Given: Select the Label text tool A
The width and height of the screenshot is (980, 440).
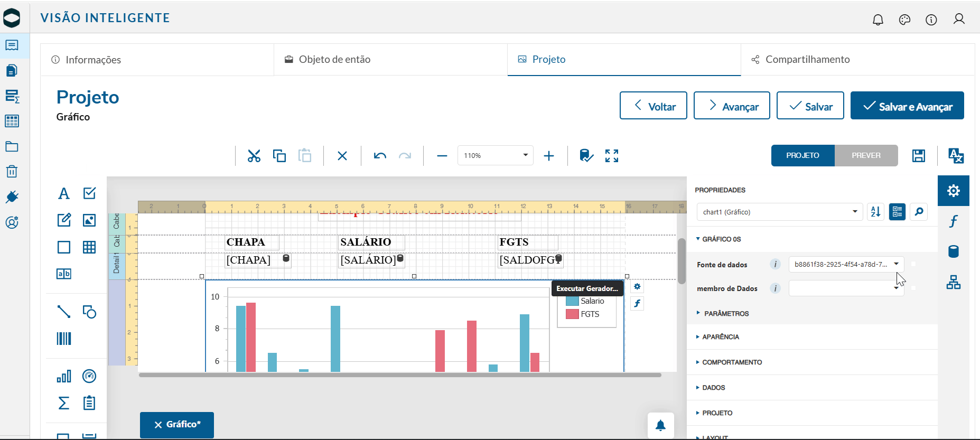Looking at the screenshot, I should pyautogui.click(x=64, y=193).
